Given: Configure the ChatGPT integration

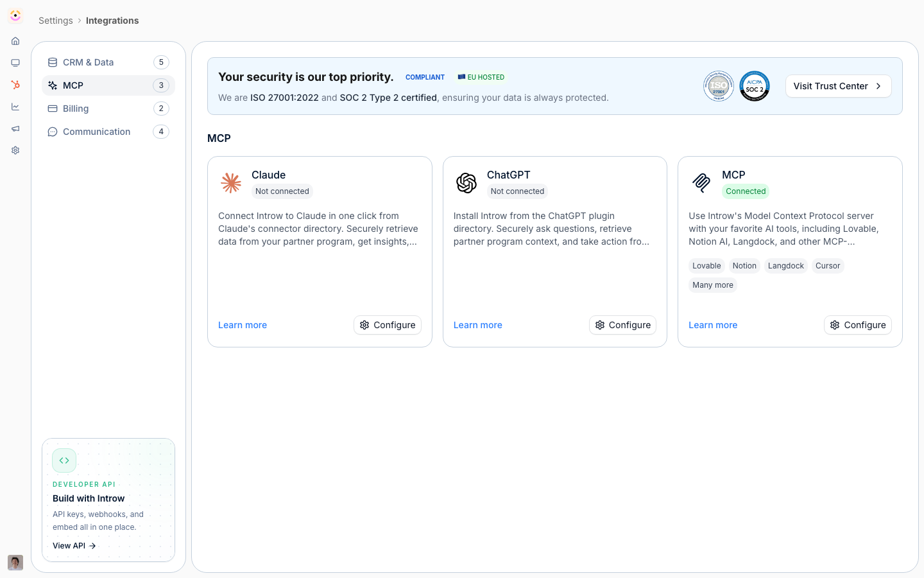Looking at the screenshot, I should (622, 325).
